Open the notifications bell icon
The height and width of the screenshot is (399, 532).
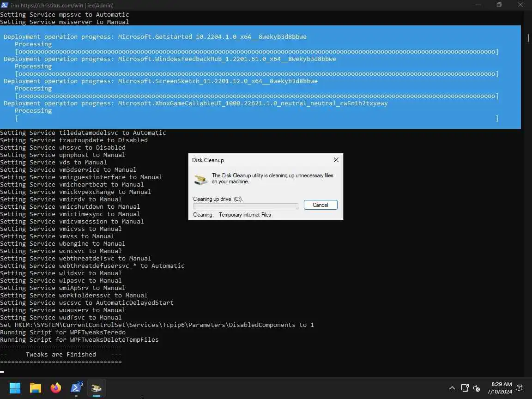(x=519, y=388)
